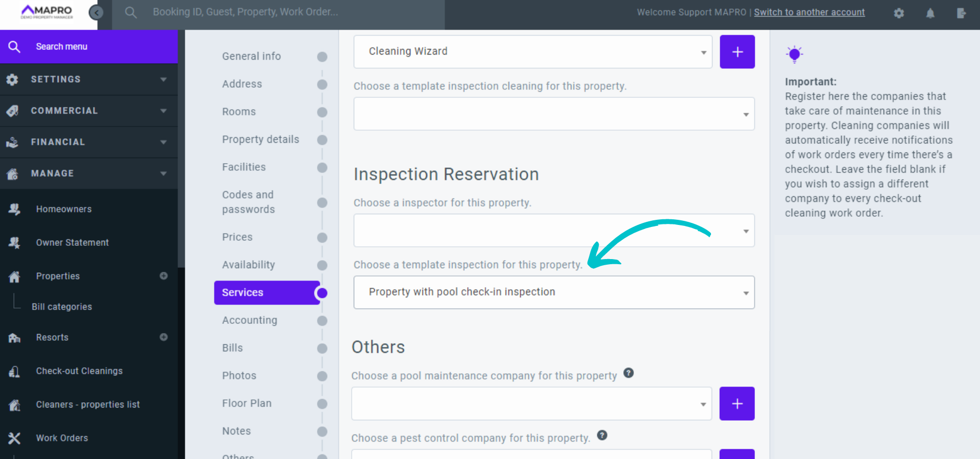Add new pool maintenance company plus button

click(737, 404)
